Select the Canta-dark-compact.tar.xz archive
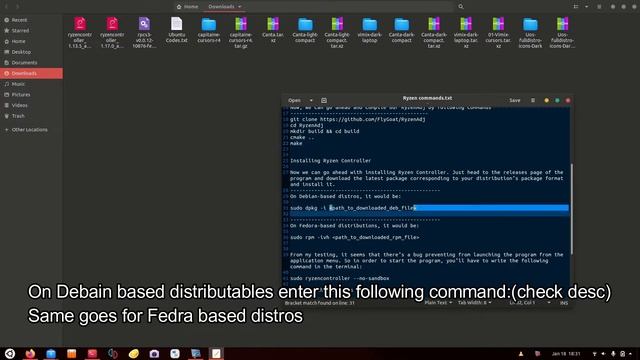 tap(434, 33)
